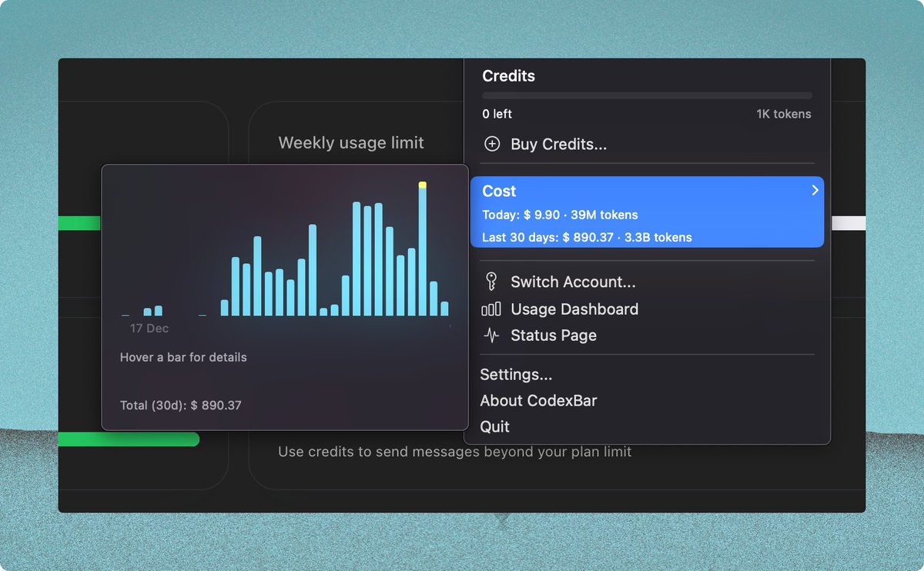Open Settings... from the CodexBar menu
Viewport: 924px width, 571px height.
(516, 375)
